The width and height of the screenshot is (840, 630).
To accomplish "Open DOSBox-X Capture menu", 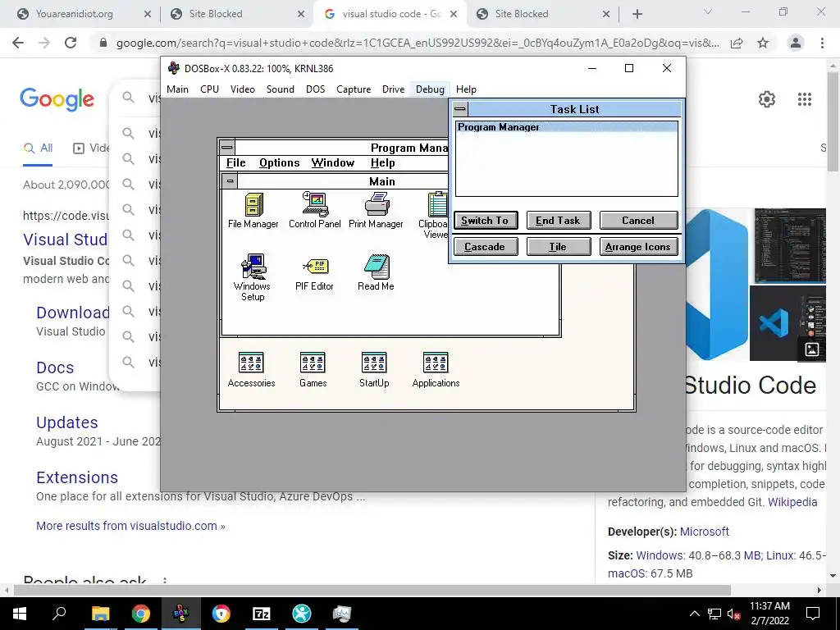I will [x=354, y=89].
